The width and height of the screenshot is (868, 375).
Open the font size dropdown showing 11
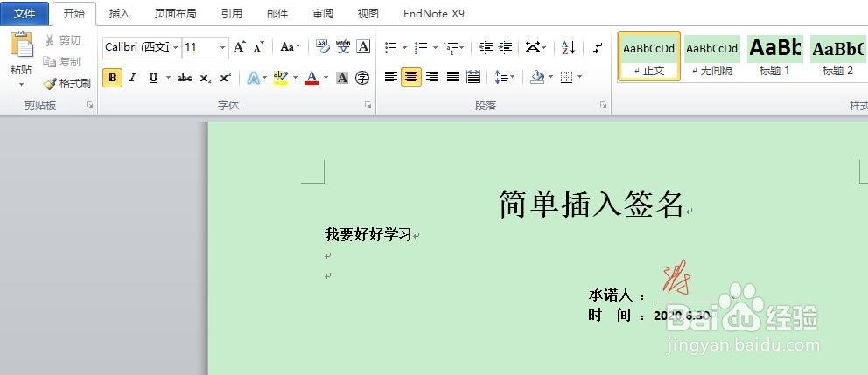click(222, 47)
